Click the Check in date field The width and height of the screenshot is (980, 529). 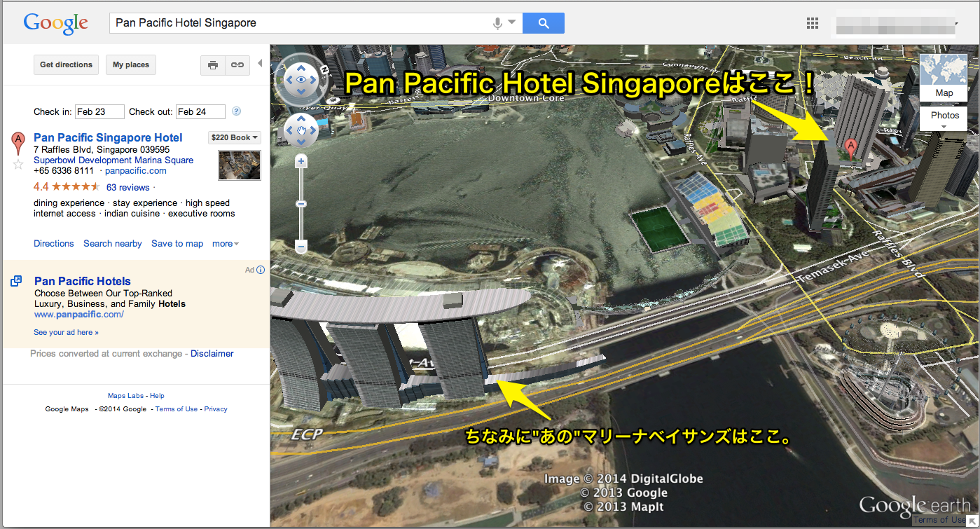pyautogui.click(x=99, y=111)
